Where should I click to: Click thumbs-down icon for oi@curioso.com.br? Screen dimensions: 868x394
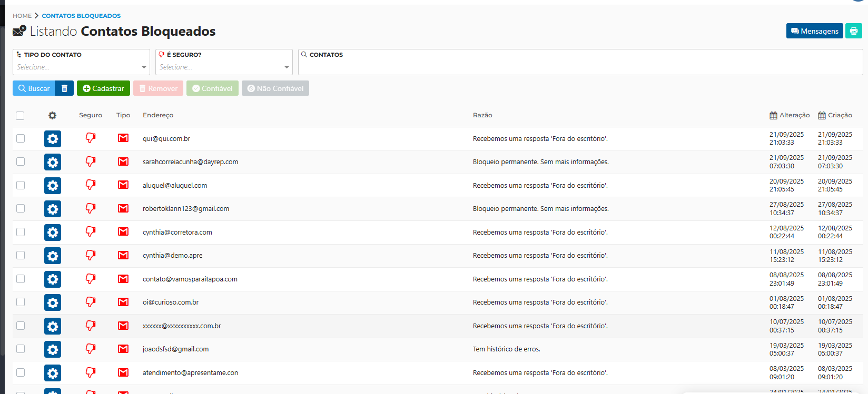91,302
